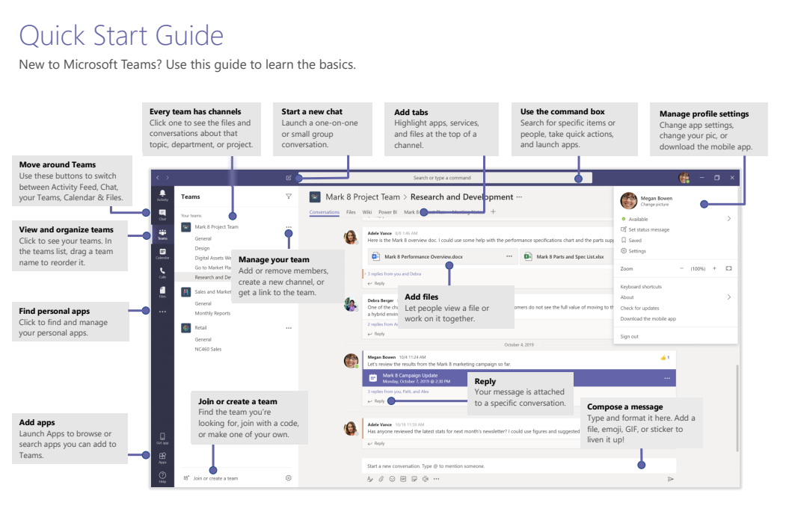Viewport: 786px width, 532px height.
Task: Open the Wiki tab
Action: coord(367,212)
